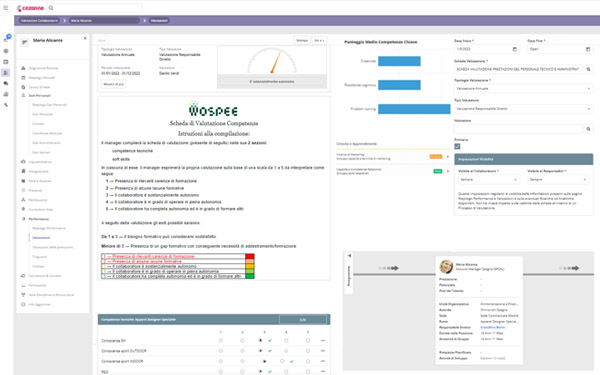Click the dash icon on the Conoscenza sport OUTDOOR row

tap(323, 351)
